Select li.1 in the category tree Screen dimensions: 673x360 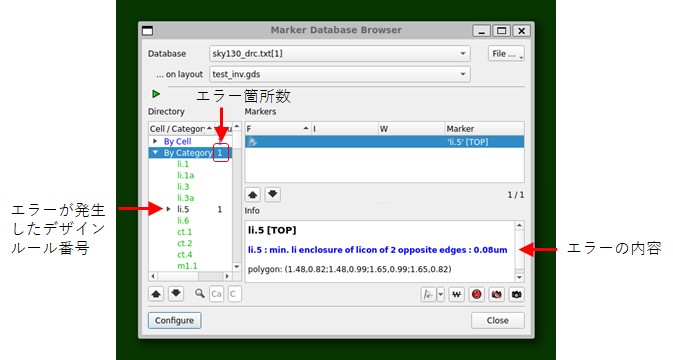pos(183,164)
